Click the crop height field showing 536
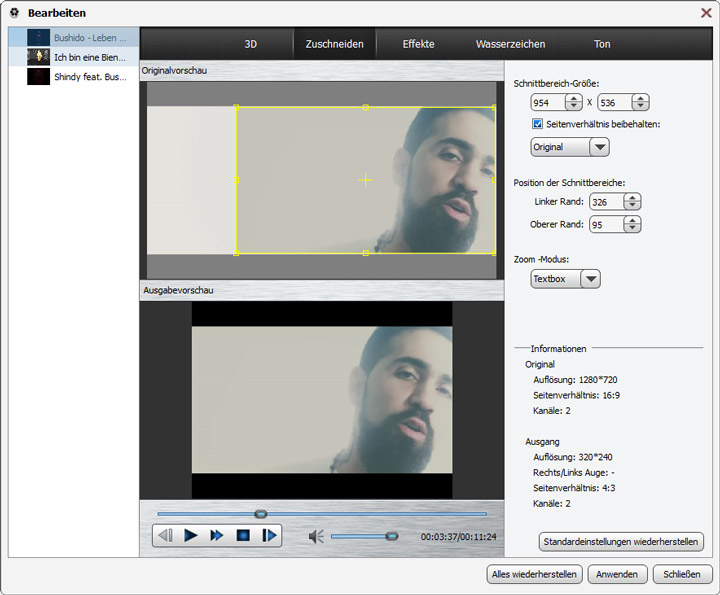The height and width of the screenshot is (595, 720). [x=615, y=103]
